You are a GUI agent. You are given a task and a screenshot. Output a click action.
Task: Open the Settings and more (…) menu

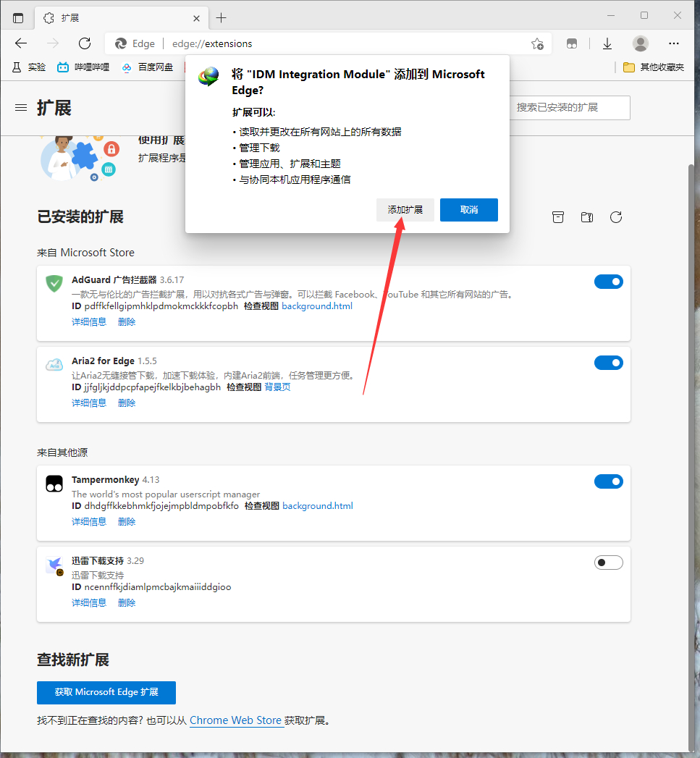click(x=674, y=43)
